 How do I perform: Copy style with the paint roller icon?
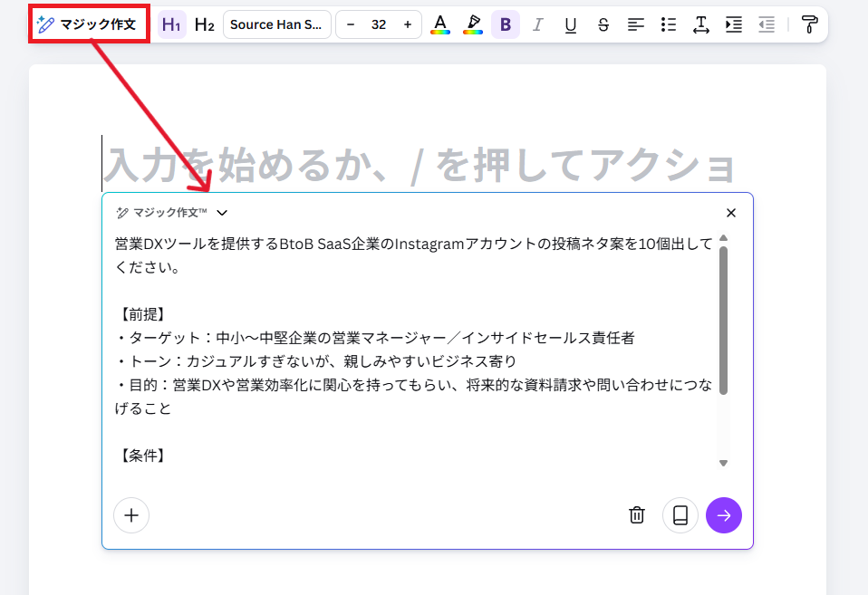click(809, 24)
